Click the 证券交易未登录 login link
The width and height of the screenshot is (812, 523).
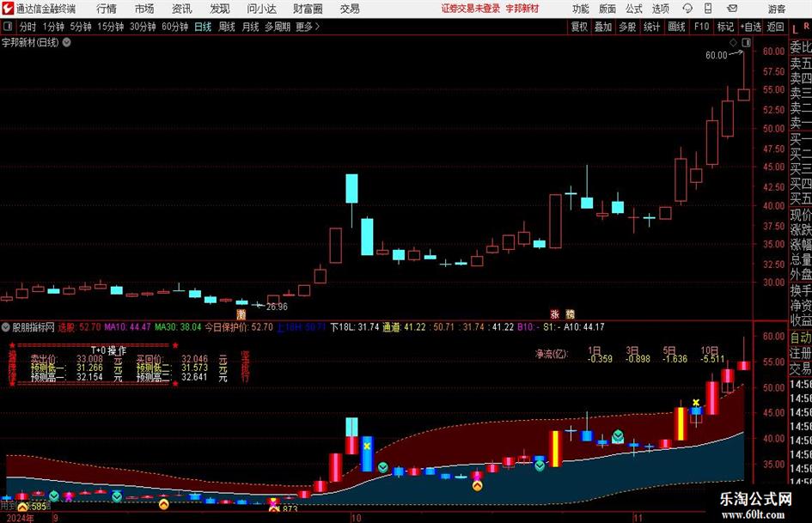click(x=470, y=9)
